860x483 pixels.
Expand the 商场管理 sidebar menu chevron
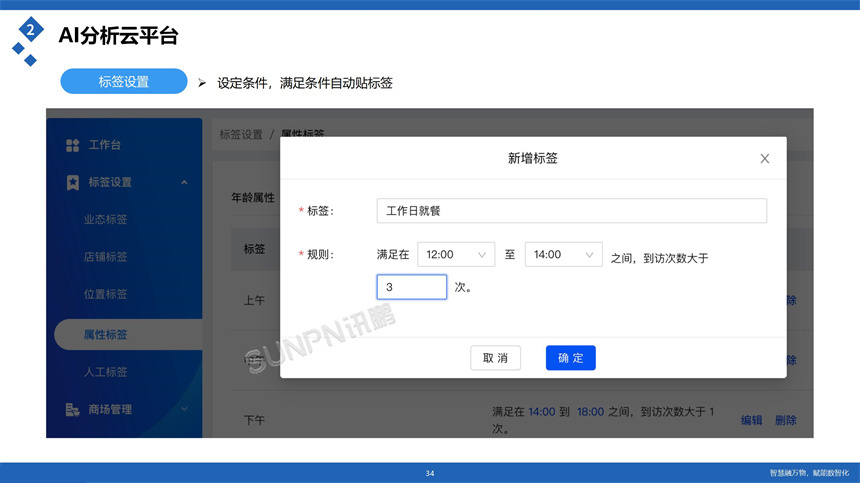click(184, 409)
